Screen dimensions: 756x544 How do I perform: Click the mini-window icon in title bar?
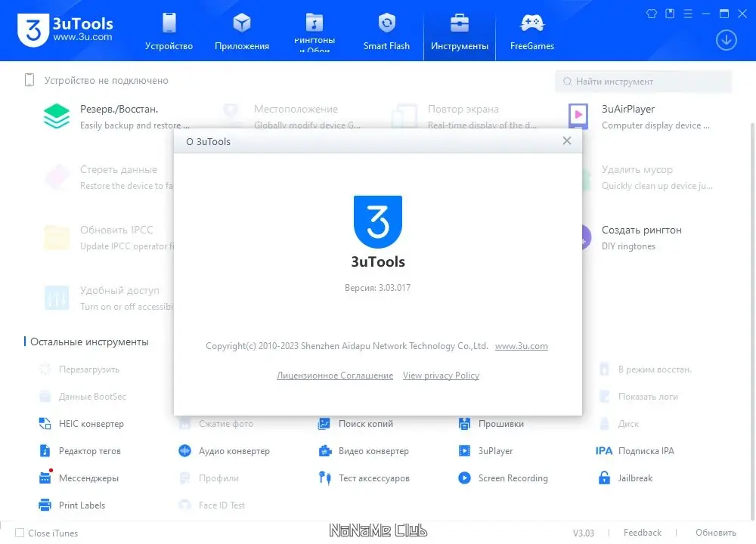pyautogui.click(x=670, y=14)
